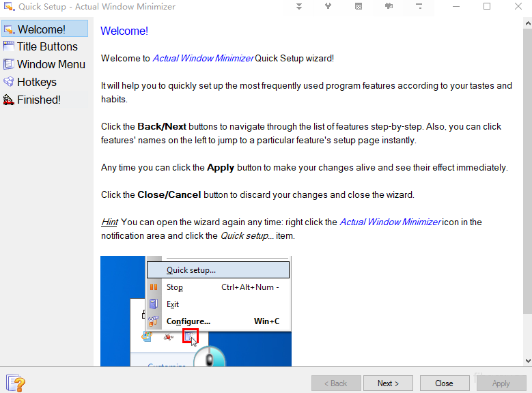Go to the Finished! page
Viewport: 532px width, 393px height.
[x=38, y=100]
